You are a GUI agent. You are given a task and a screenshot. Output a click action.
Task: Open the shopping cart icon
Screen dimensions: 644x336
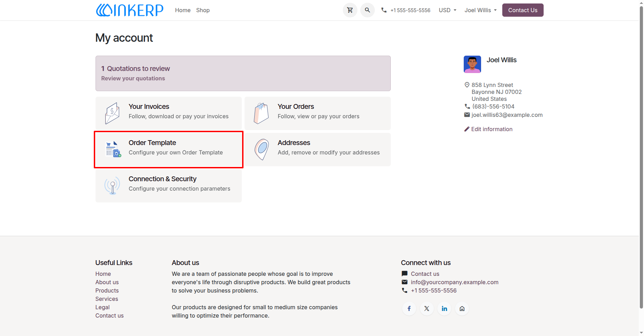click(350, 10)
